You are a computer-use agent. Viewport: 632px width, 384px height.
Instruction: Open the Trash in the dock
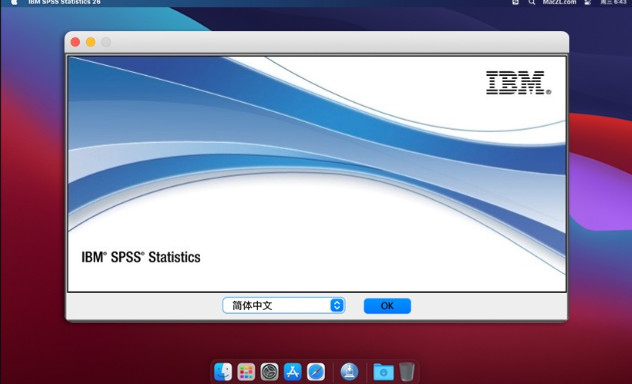click(407, 372)
